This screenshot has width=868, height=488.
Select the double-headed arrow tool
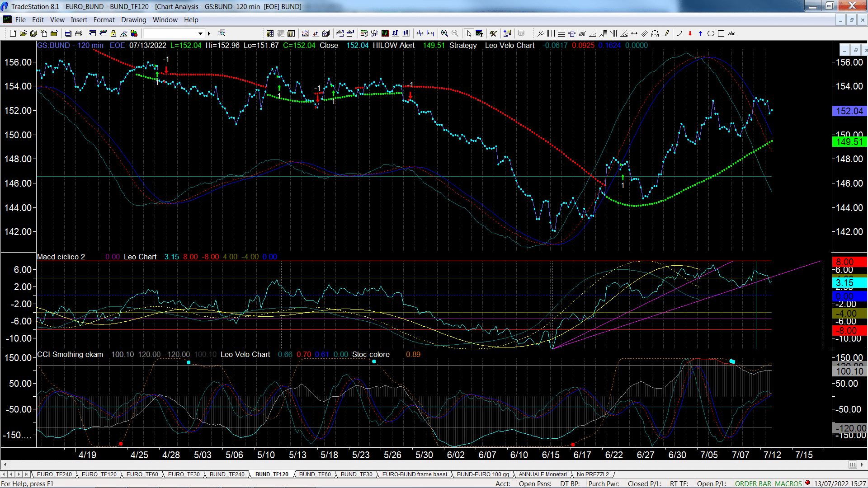pyautogui.click(x=634, y=33)
